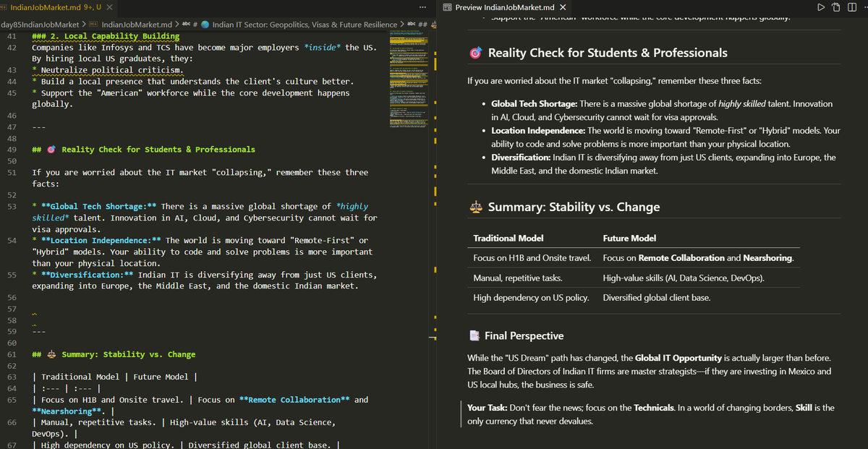Click 'Global IT Opportunity' bold text in the preview

(680, 358)
